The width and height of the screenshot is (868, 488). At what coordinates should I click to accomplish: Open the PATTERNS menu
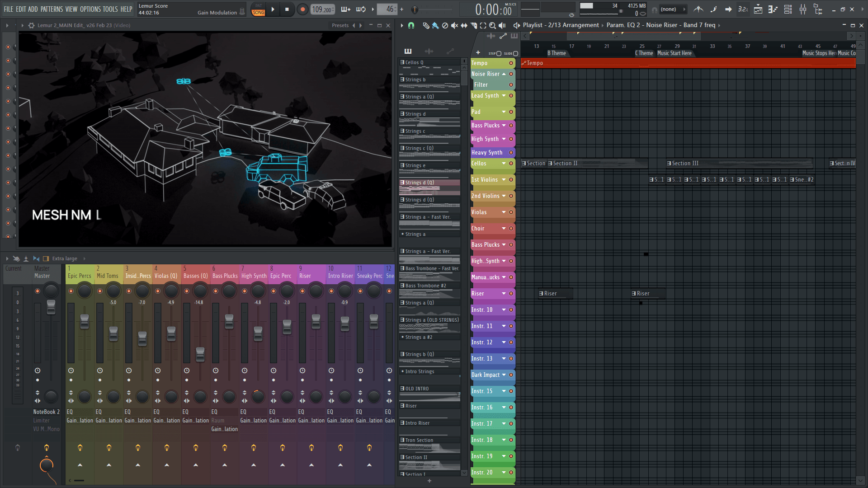click(52, 9)
